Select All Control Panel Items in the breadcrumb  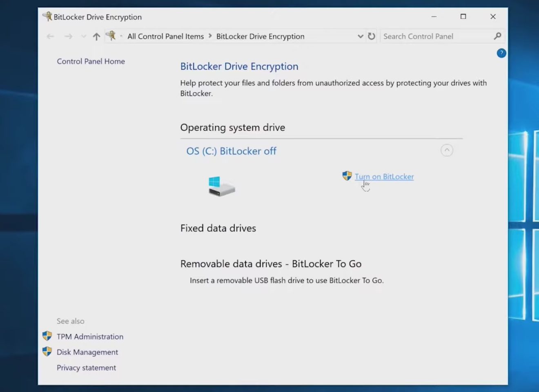click(165, 36)
